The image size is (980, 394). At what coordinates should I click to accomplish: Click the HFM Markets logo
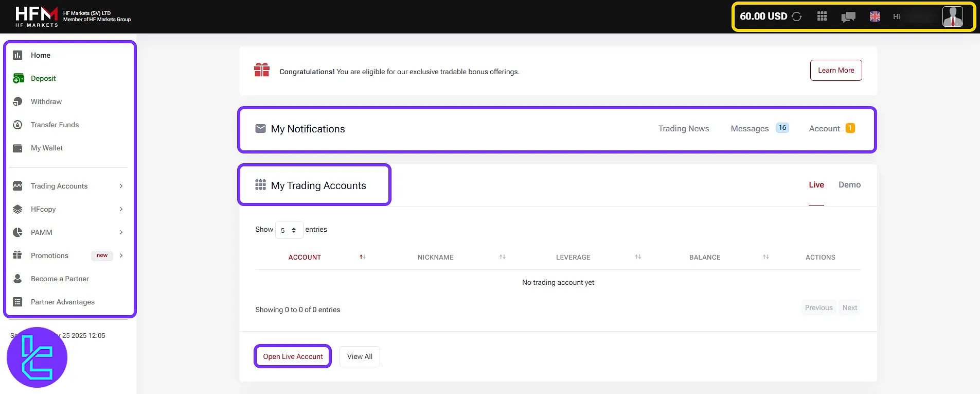point(37,16)
